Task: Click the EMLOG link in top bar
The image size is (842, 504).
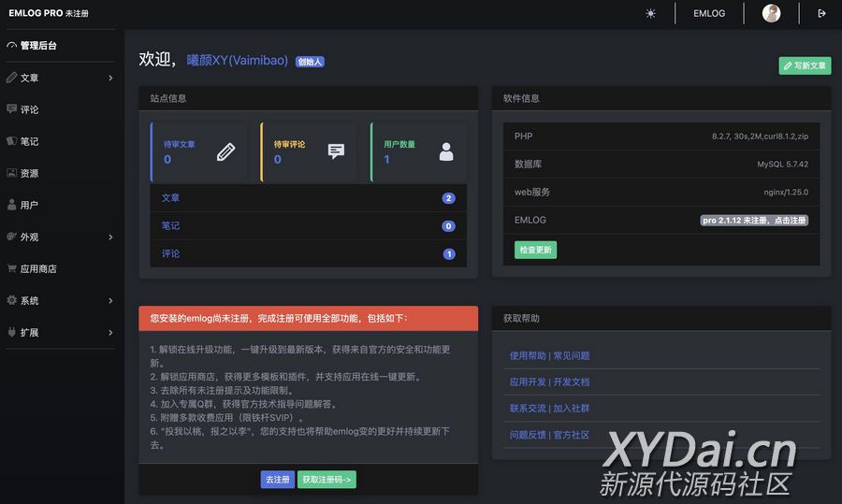Action: [709, 13]
